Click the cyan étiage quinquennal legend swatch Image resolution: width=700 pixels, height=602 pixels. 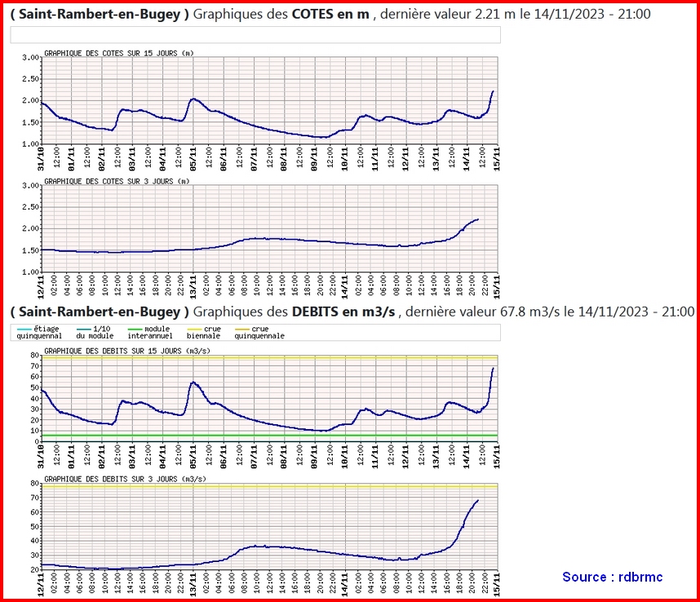click(x=24, y=329)
